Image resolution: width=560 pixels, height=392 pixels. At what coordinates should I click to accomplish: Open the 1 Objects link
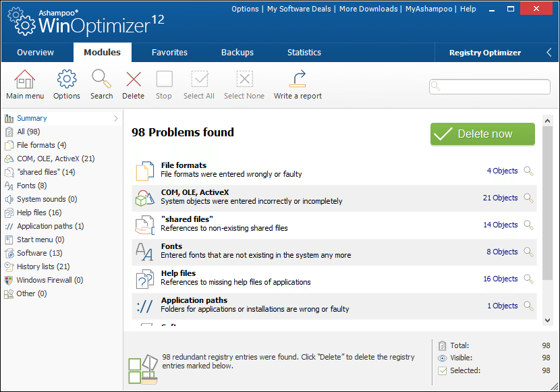coord(502,306)
